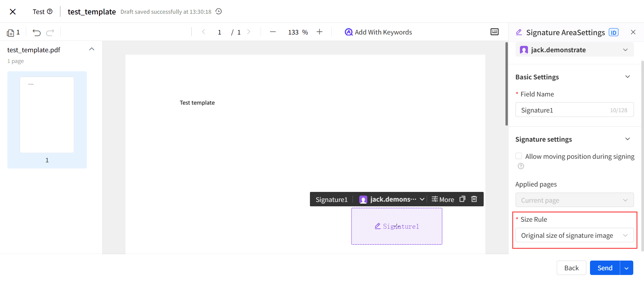Image resolution: width=644 pixels, height=281 pixels.
Task: Collapse the Signature settings section
Action: tap(628, 139)
